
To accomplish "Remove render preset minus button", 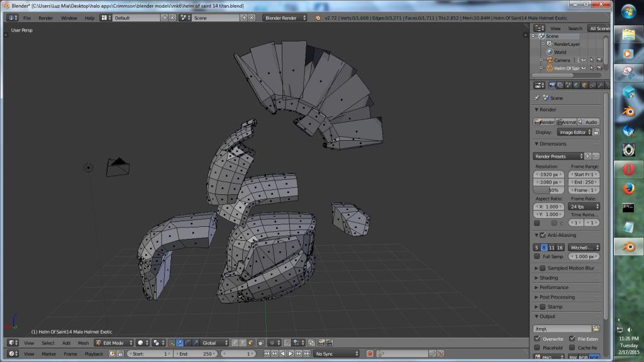I will click(596, 156).
